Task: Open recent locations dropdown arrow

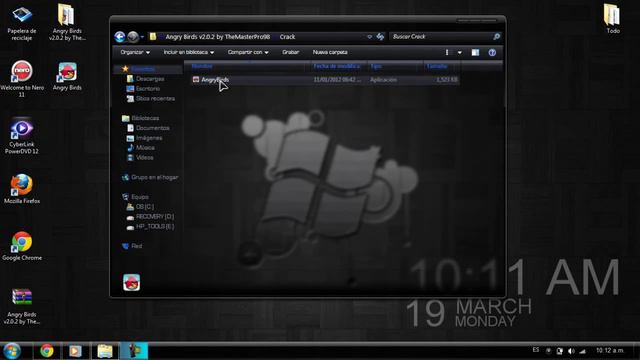Action: point(142,37)
